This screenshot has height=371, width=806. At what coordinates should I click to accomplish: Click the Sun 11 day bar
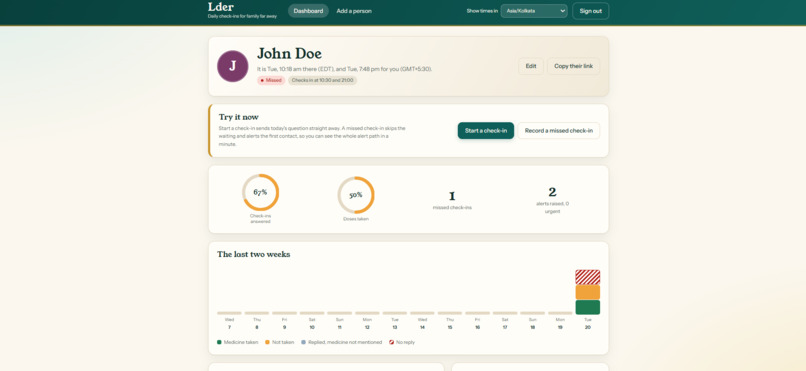click(339, 313)
